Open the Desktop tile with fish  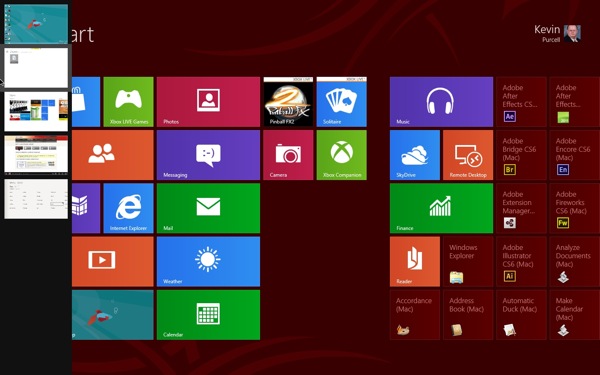point(112,315)
